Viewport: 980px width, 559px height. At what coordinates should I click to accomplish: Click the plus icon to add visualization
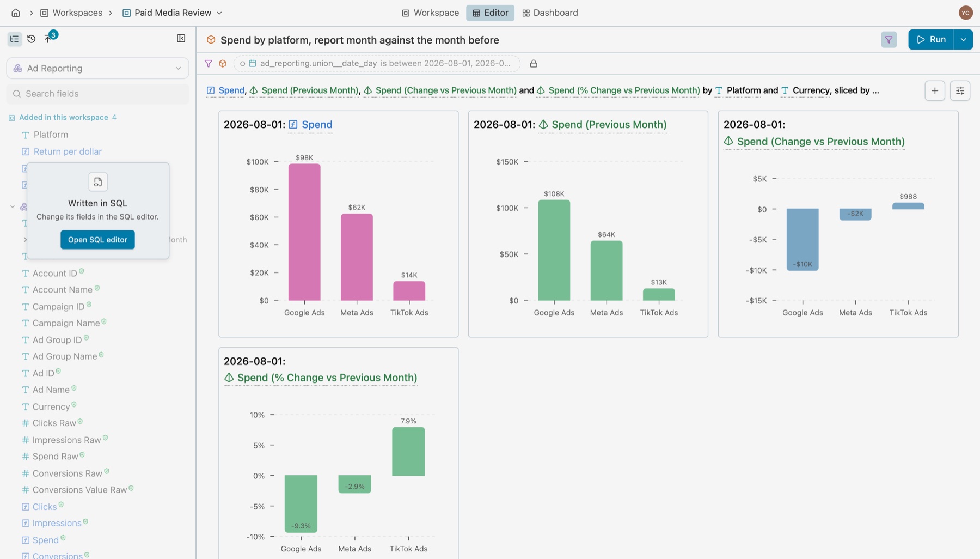click(x=935, y=90)
